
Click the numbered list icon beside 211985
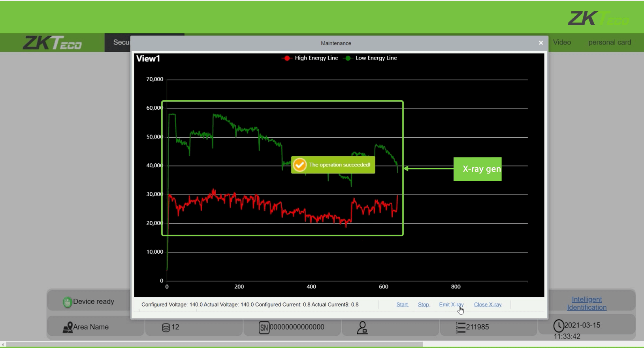460,327
